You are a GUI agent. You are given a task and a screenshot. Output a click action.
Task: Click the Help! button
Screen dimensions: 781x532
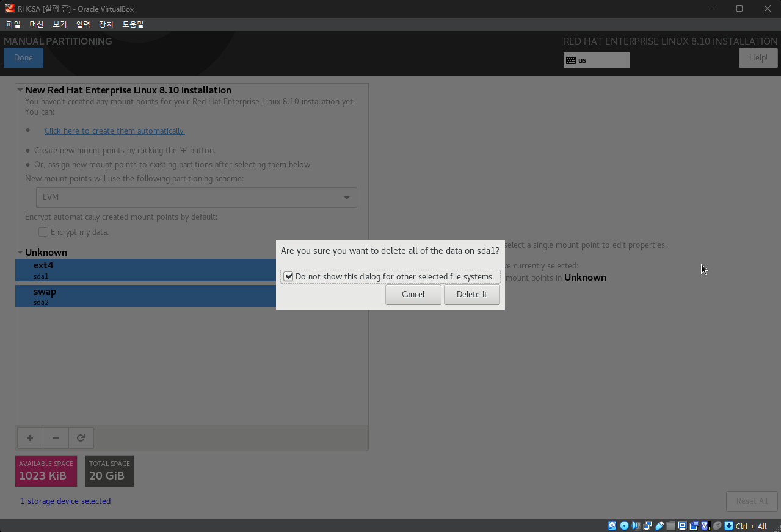(x=758, y=57)
